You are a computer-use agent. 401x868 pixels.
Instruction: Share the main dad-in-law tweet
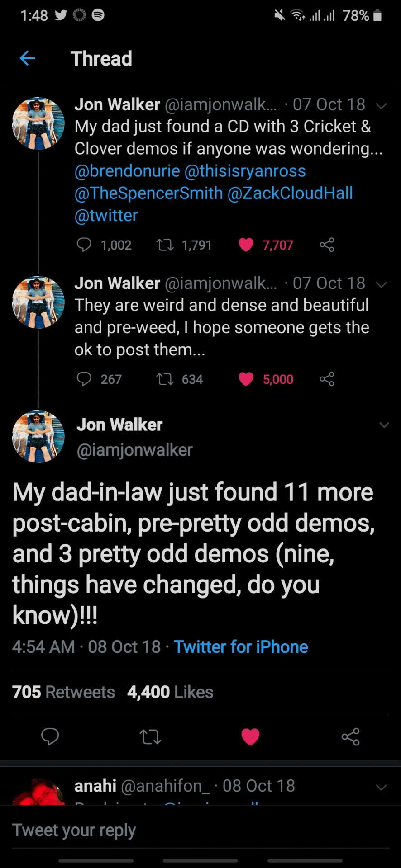coord(350,736)
